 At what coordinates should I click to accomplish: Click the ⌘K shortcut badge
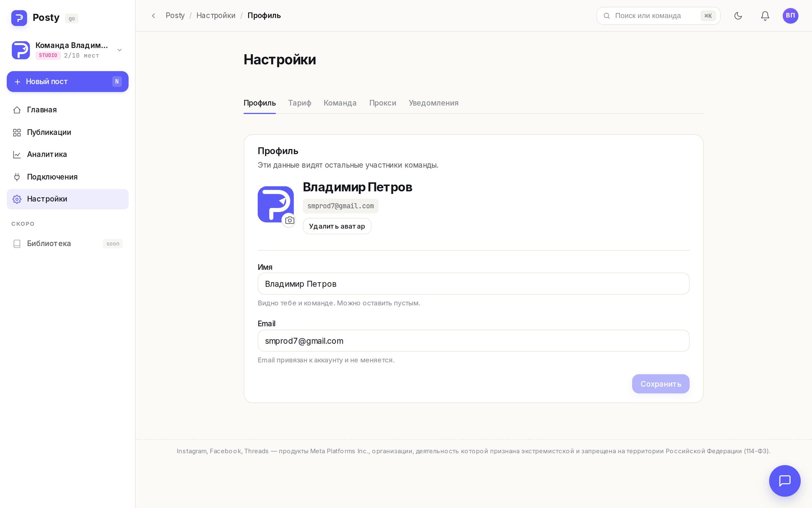[708, 16]
